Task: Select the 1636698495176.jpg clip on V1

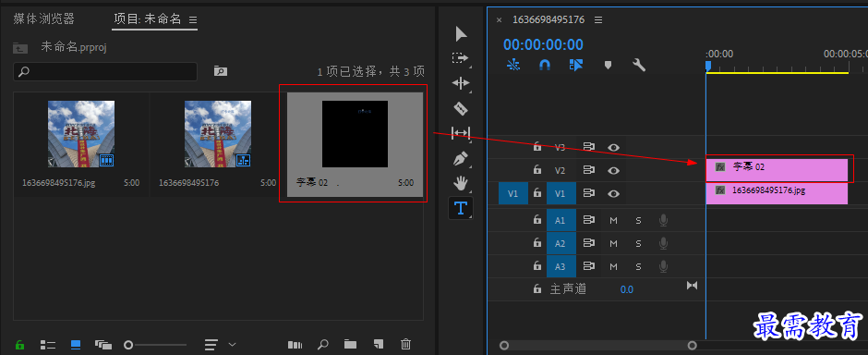Action: coord(777,193)
